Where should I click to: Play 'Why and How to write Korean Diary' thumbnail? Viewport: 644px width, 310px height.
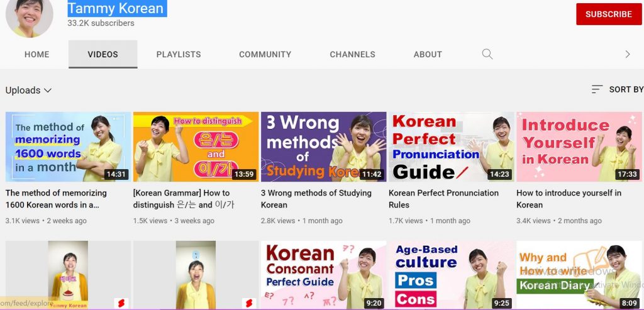579,275
